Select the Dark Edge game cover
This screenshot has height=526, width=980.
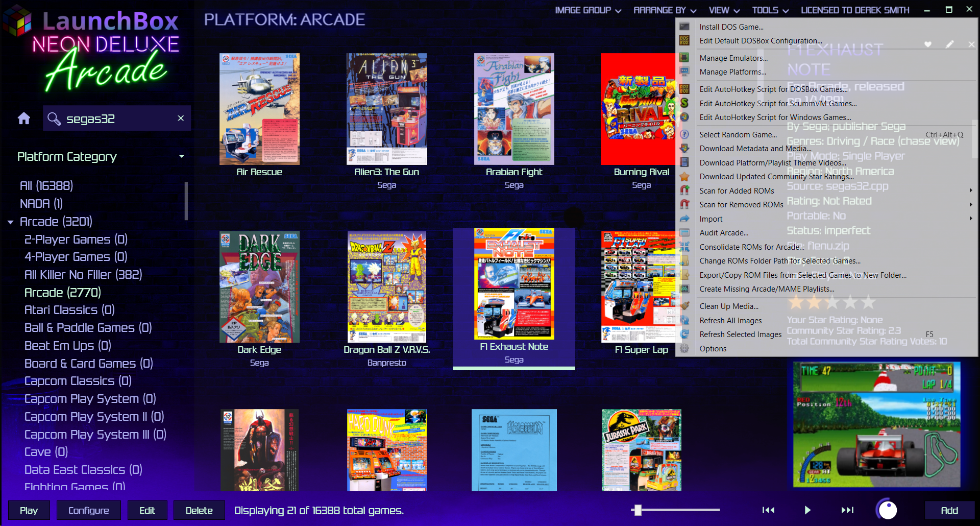point(259,286)
